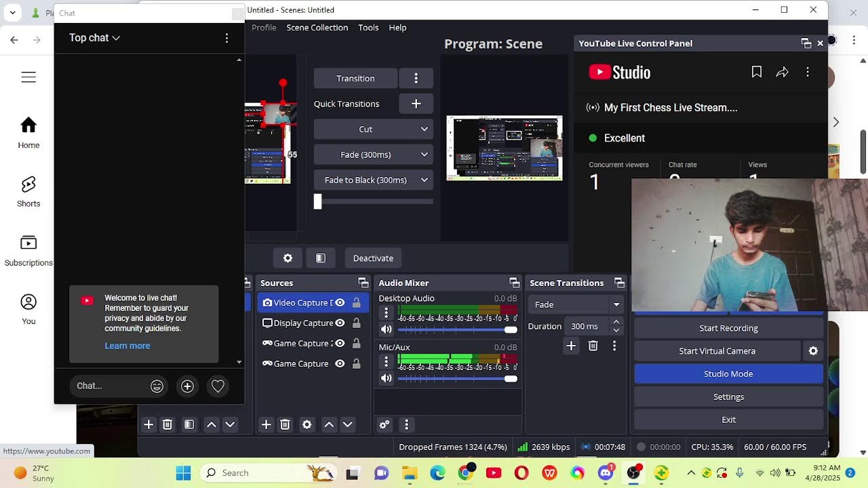Lock the Video Capture Device source

pyautogui.click(x=356, y=303)
